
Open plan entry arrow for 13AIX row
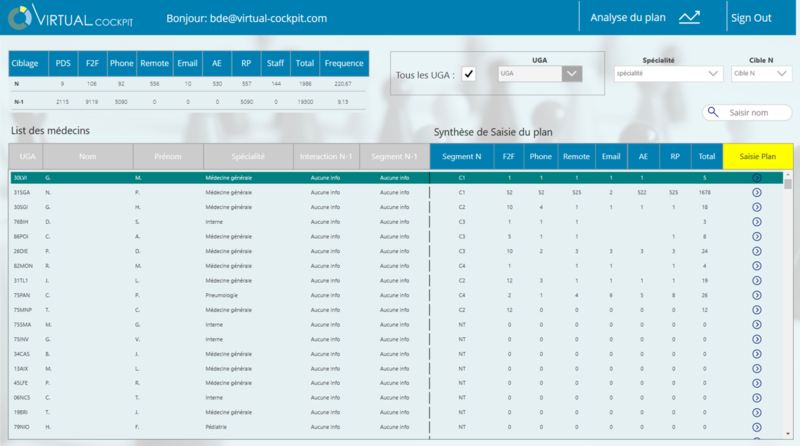pyautogui.click(x=757, y=368)
